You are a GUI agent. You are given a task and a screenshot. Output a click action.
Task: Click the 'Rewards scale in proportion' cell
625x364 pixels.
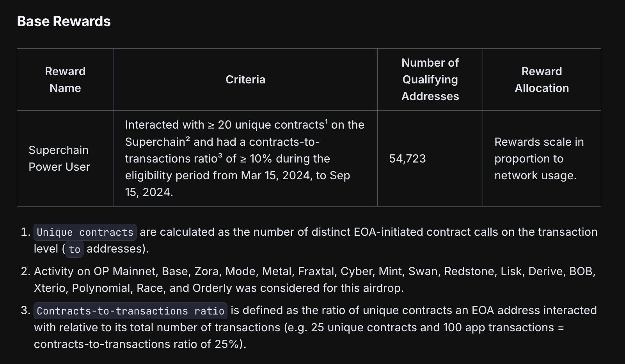(x=539, y=159)
